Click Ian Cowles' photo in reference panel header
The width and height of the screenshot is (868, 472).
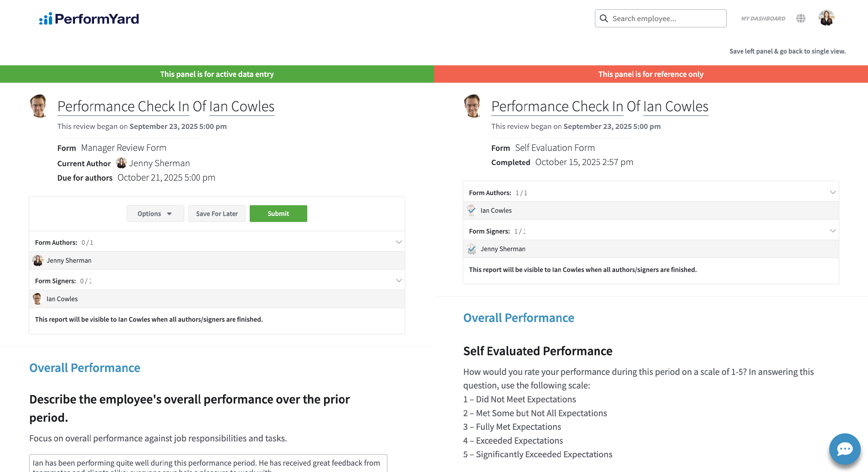coord(473,106)
